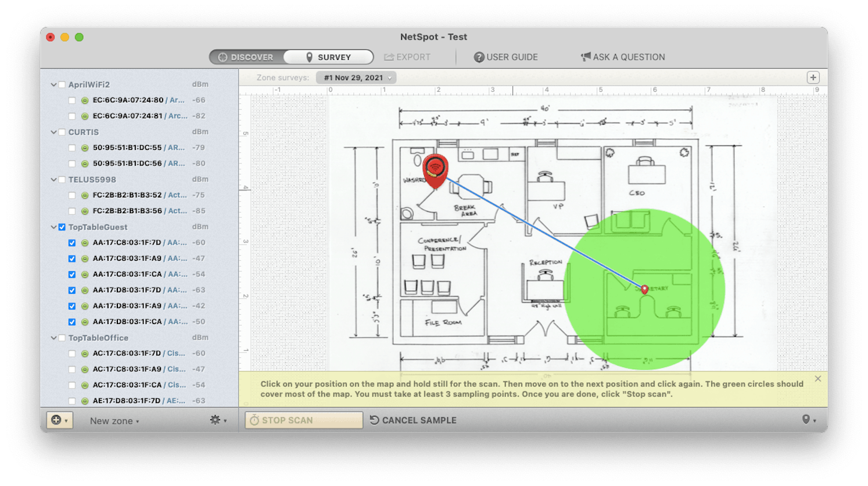Open the add-zone plus icon bottom left
Screen dimensions: 868x486
(57, 420)
